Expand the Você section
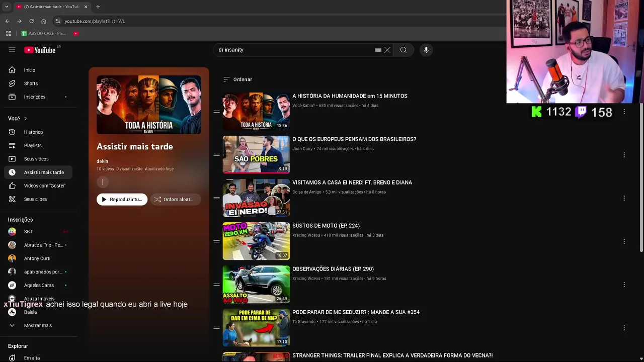644x362 pixels. (x=17, y=118)
